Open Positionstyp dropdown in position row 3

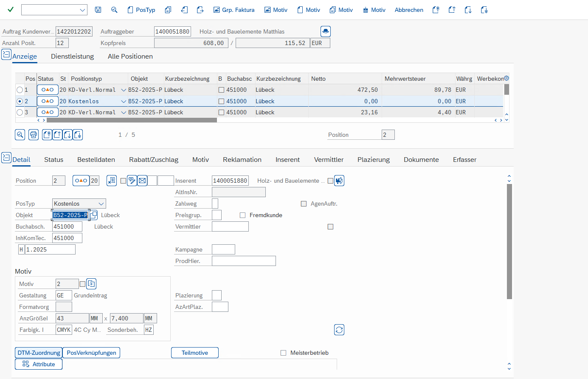tap(124, 112)
